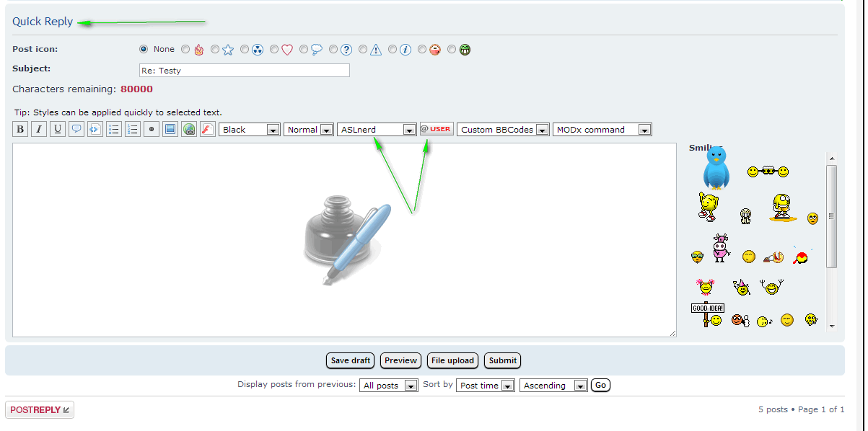Click inside the Subject text field
The width and height of the screenshot is (868, 431).
pyautogui.click(x=244, y=71)
